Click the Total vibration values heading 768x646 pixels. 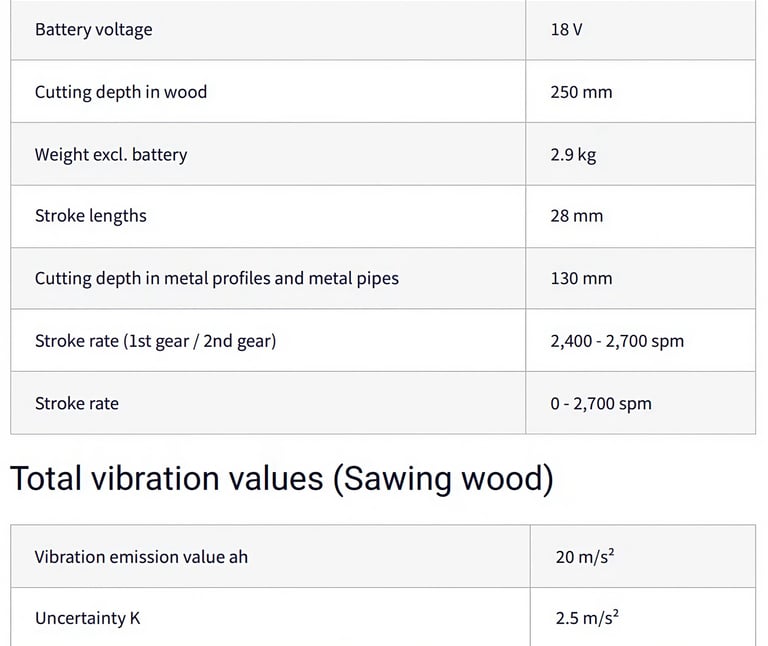coord(166,479)
